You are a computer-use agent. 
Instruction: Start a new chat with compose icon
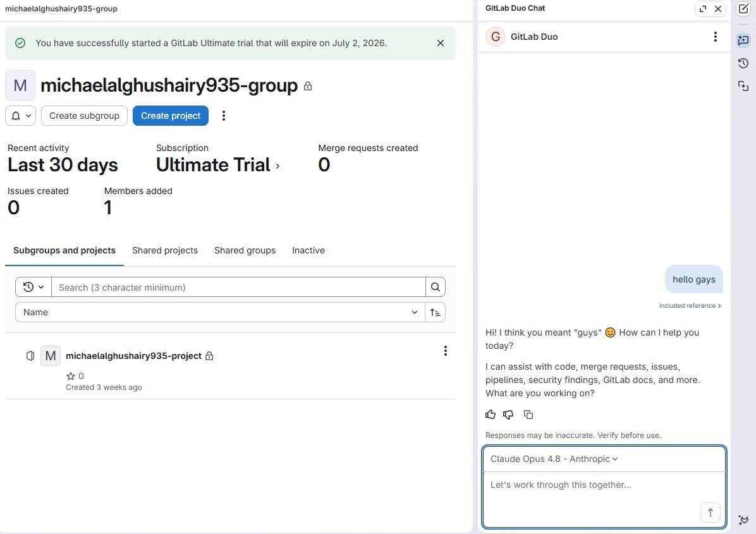(x=743, y=9)
